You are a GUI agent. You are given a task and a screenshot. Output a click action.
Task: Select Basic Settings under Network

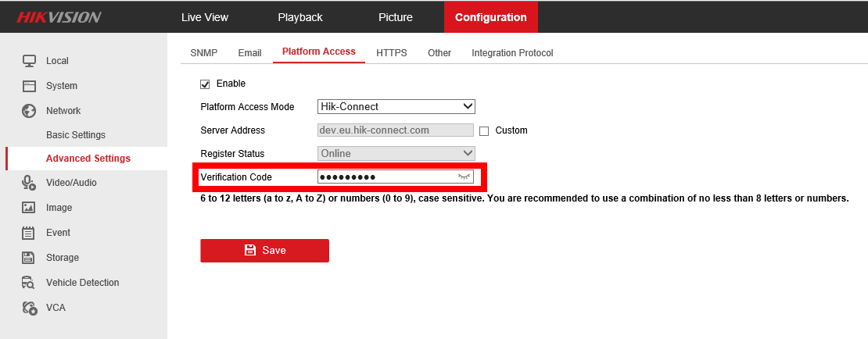click(x=75, y=135)
